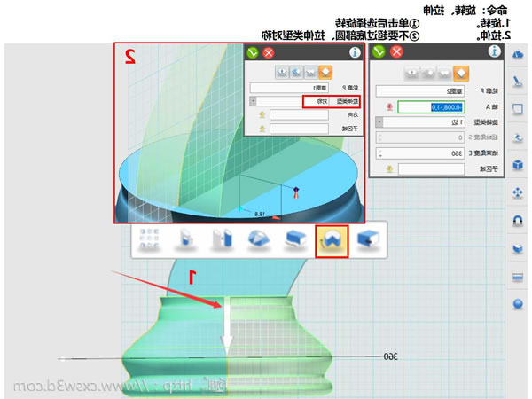Click the 360 angle dimension label
The width and height of the screenshot is (532, 399).
(390, 357)
